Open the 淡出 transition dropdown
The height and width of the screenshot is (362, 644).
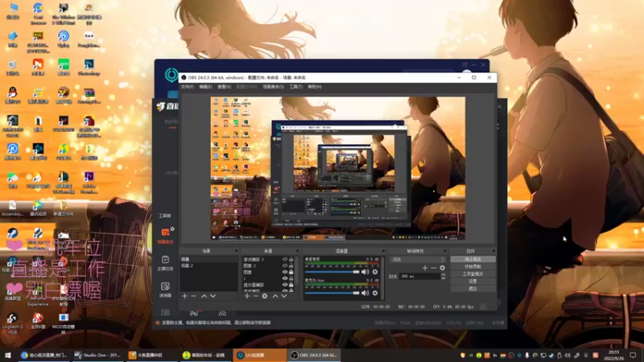(418, 259)
